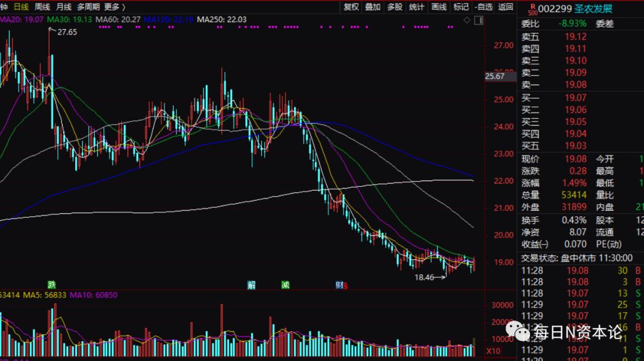
Task: Click the 返回 back button
Action: [506, 7]
